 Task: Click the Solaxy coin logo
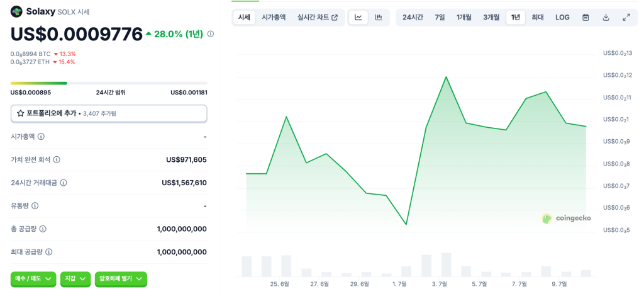click(16, 11)
